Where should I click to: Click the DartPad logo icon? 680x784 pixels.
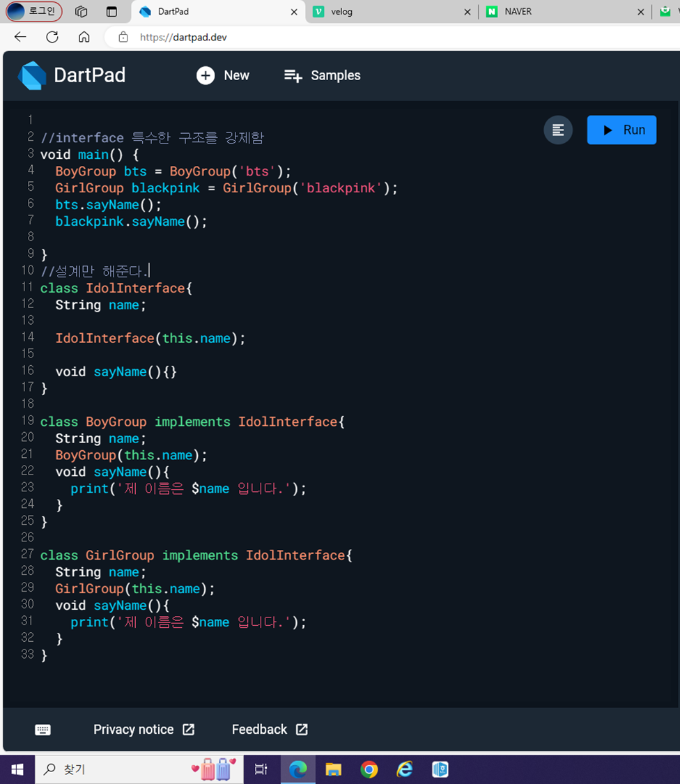pos(32,75)
